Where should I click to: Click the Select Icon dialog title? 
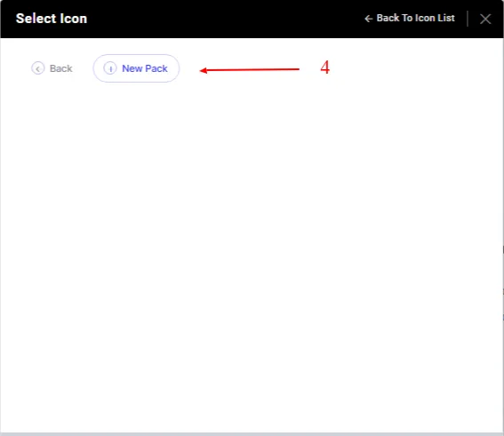(52, 19)
